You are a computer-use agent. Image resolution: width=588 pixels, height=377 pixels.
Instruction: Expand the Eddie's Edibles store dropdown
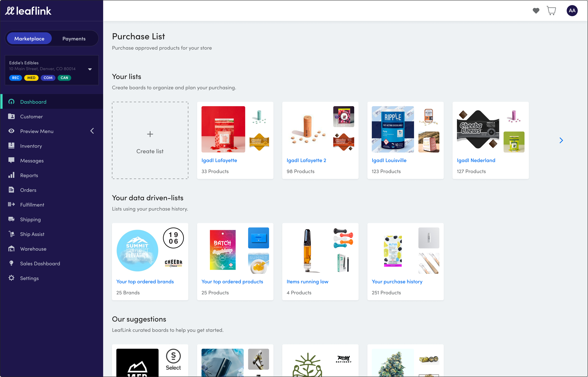[x=90, y=69]
